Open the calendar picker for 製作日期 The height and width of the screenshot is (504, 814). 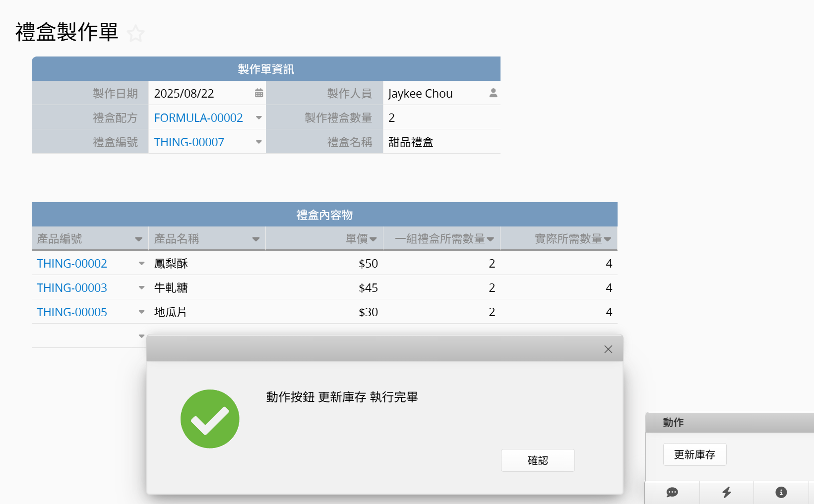[x=258, y=93]
